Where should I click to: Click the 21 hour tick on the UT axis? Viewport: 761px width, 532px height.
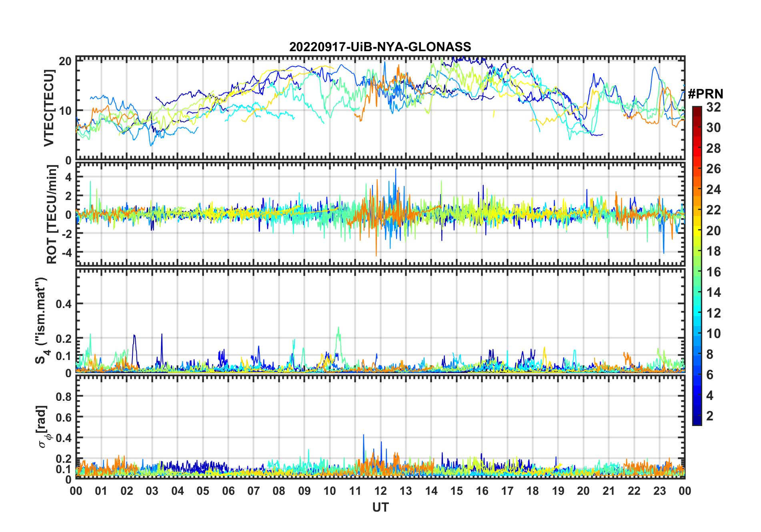coord(609,491)
